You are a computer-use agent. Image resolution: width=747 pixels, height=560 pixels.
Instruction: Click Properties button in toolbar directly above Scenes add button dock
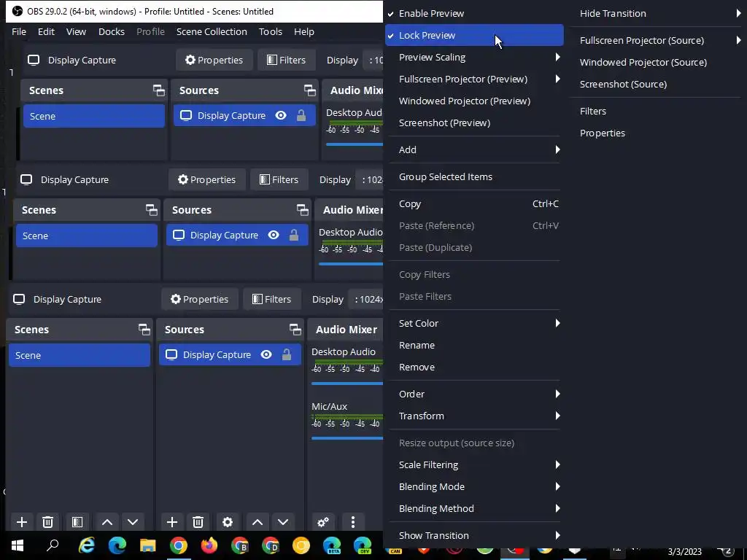point(200,299)
